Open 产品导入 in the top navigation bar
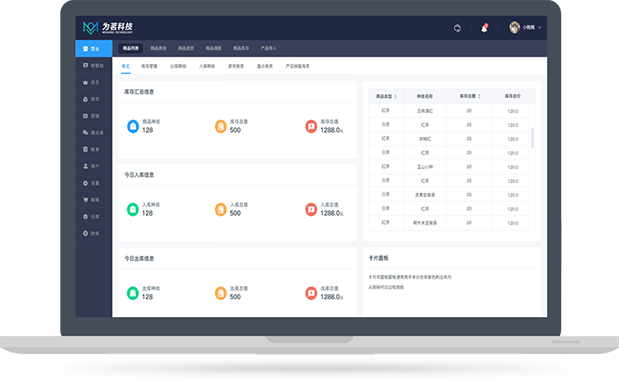The image size is (619, 379). (x=268, y=48)
